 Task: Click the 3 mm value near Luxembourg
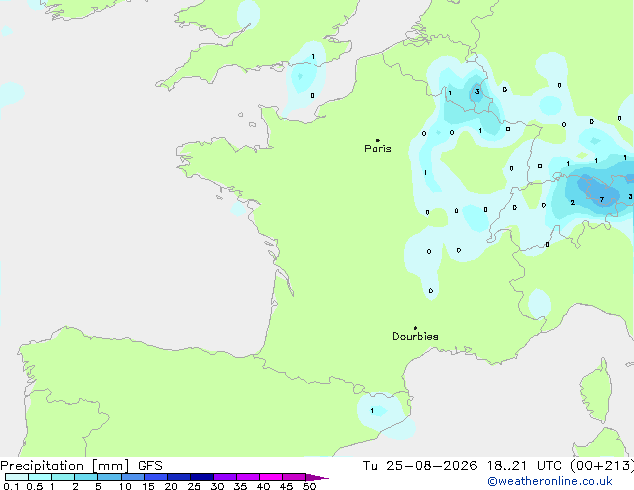click(x=477, y=92)
